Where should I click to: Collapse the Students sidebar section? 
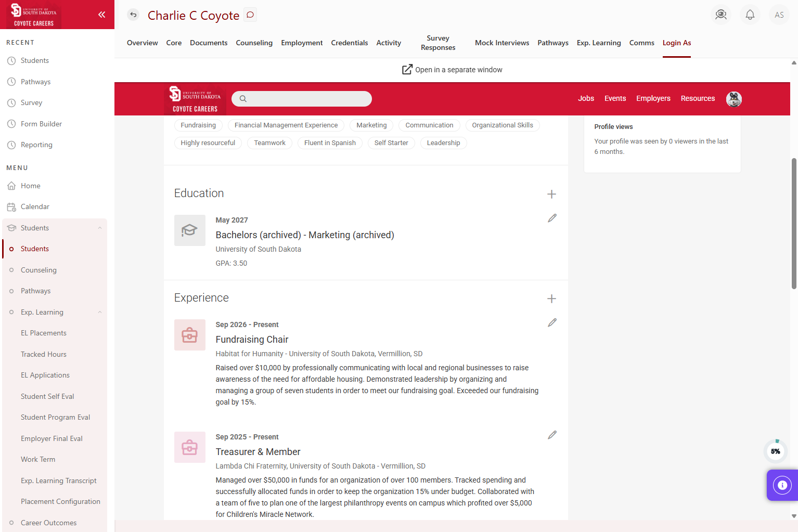(x=100, y=228)
